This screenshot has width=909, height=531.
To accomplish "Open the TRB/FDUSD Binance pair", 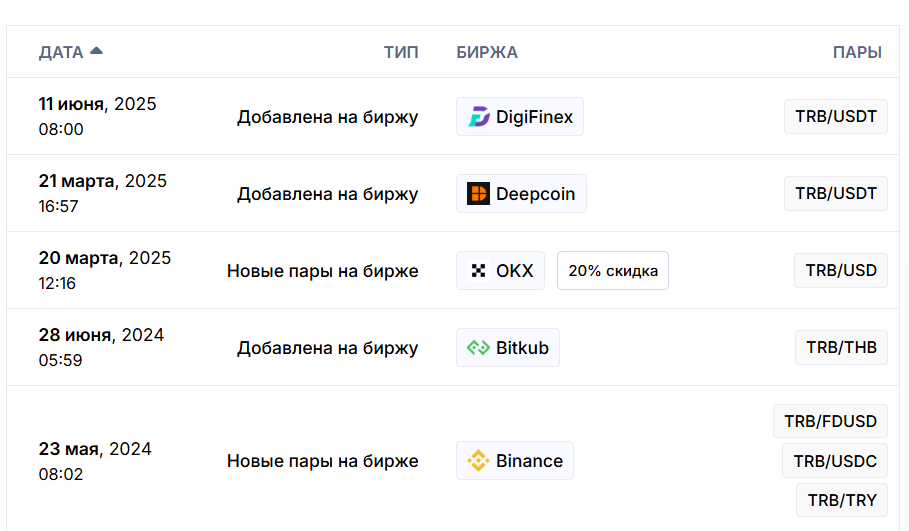I will click(x=830, y=421).
